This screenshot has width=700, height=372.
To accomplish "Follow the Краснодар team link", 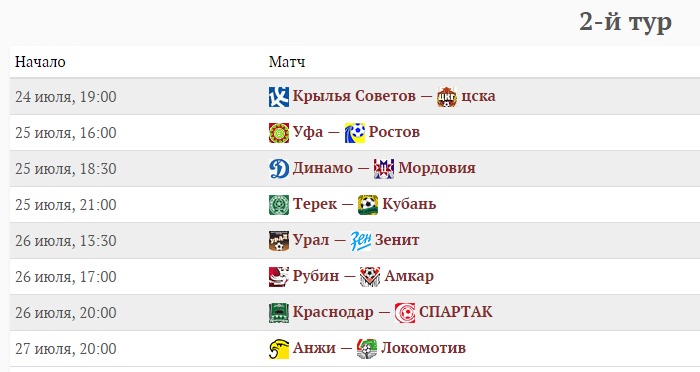I will (333, 312).
